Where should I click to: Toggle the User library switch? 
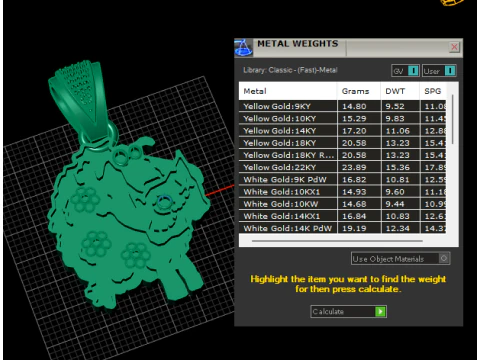pos(439,71)
